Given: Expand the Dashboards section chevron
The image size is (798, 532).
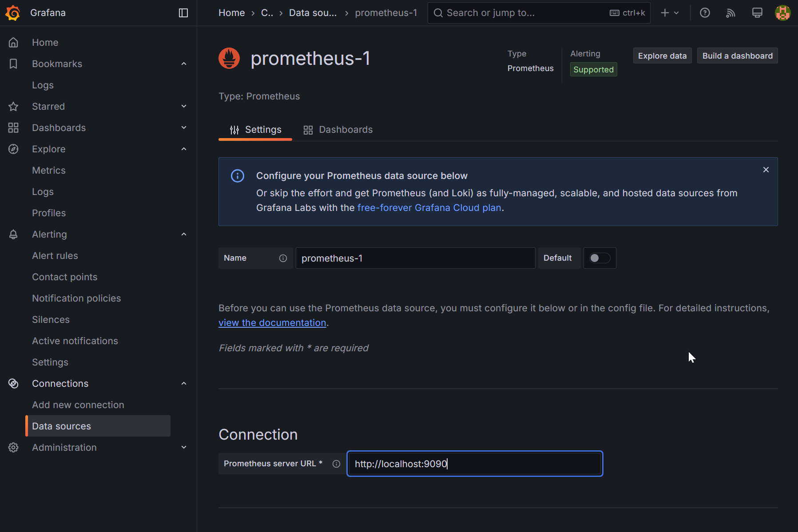Looking at the screenshot, I should coord(184,128).
